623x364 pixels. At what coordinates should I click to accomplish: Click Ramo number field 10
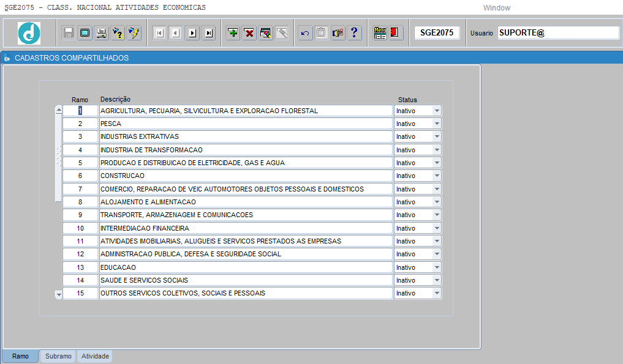click(80, 228)
